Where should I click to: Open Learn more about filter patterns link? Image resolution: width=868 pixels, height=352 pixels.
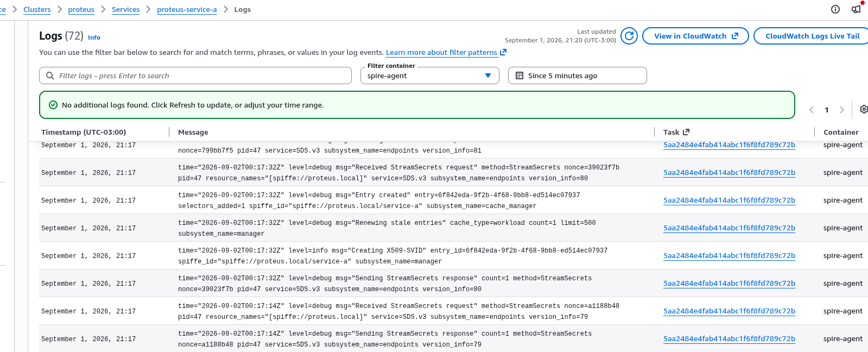[446, 53]
